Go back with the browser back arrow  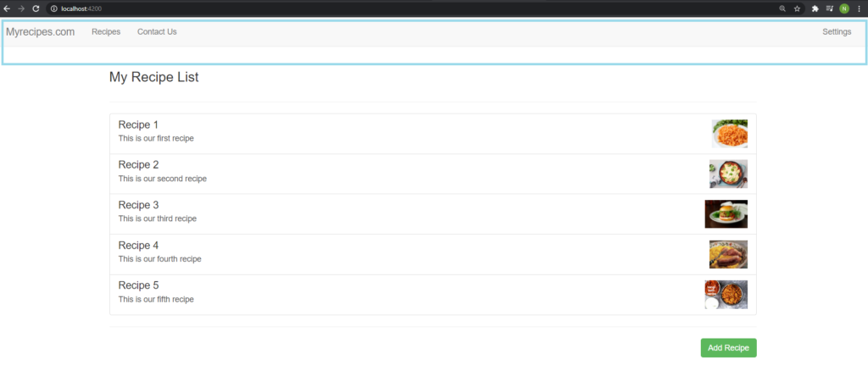tap(7, 8)
